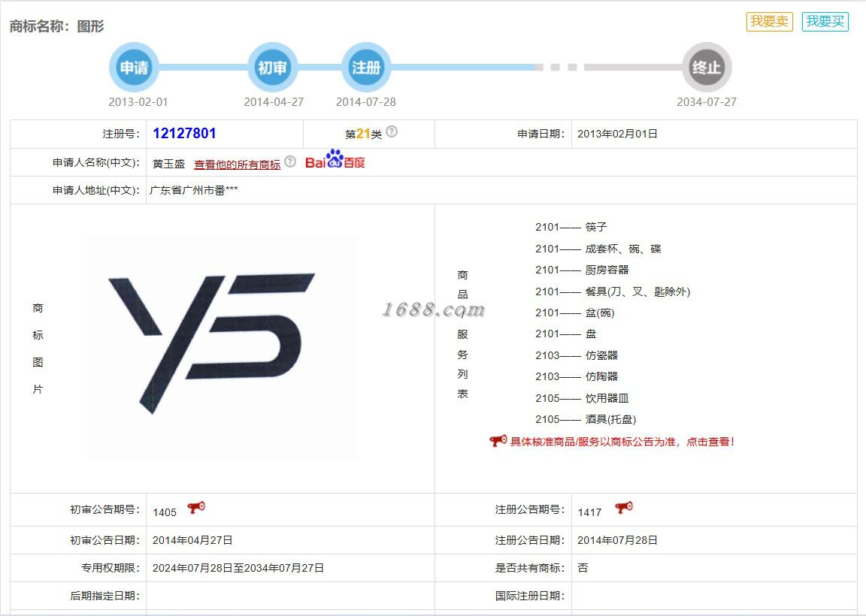Viewport: 866px width, 616px height.
Task: Select the 申请 timeline stage circle
Action: 135,68
